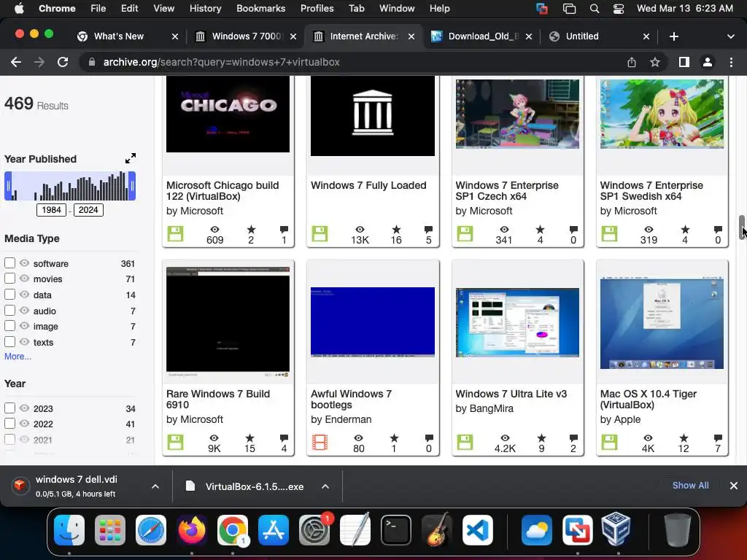Bookmark this page with the star icon

pyautogui.click(x=655, y=62)
